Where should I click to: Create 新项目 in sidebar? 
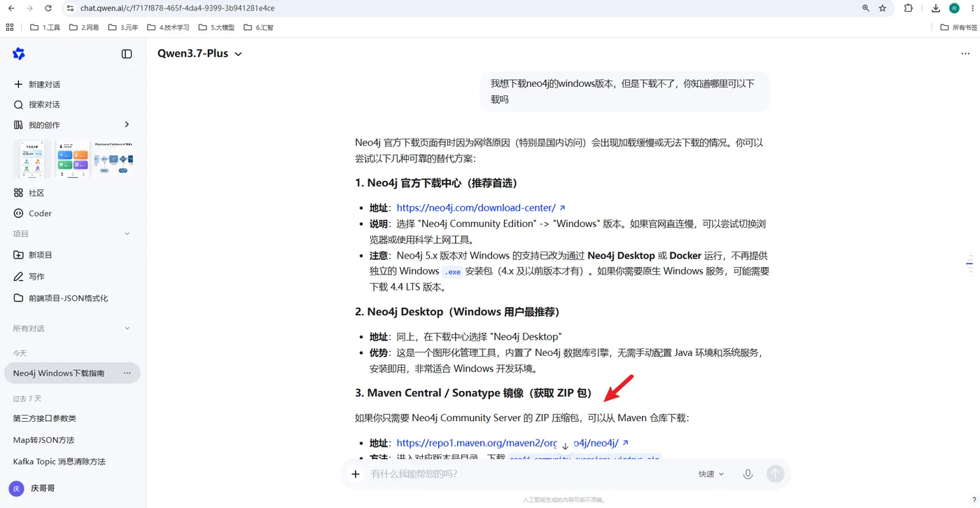[33, 255]
